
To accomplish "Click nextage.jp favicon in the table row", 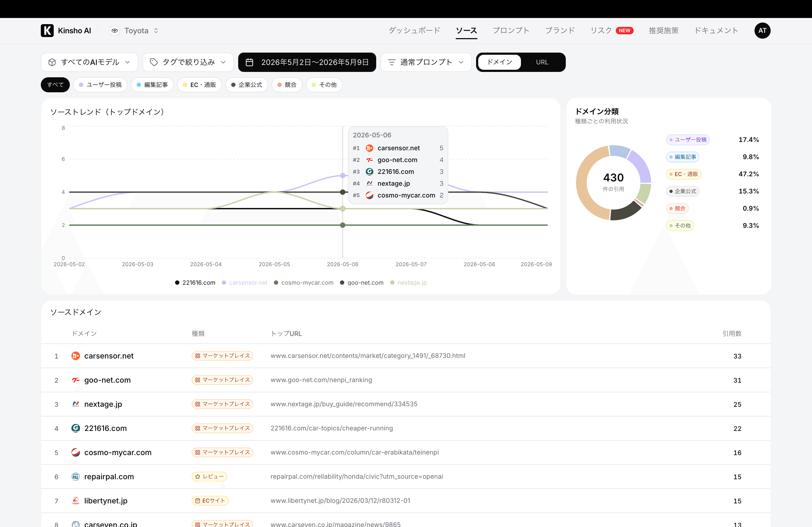I will pyautogui.click(x=75, y=404).
